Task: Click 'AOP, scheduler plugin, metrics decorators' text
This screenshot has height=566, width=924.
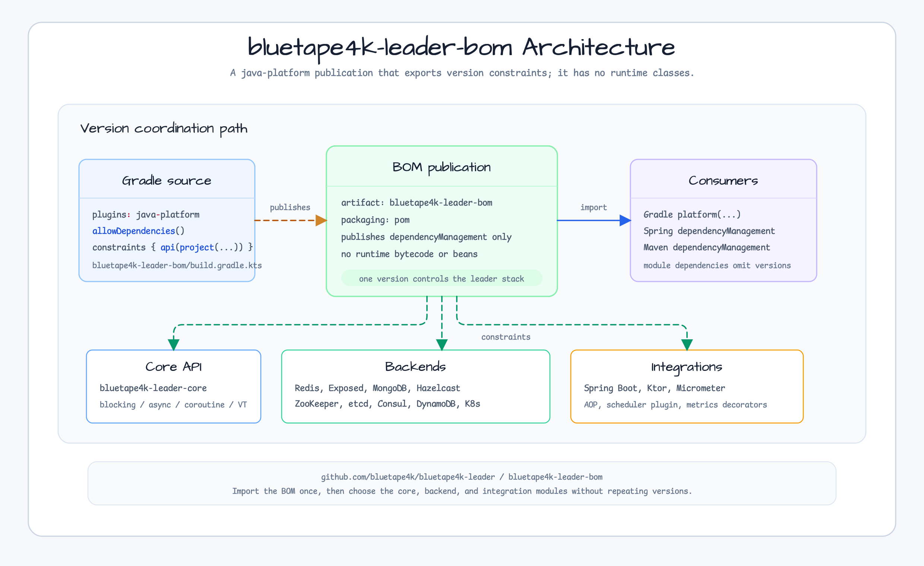Action: tap(675, 405)
